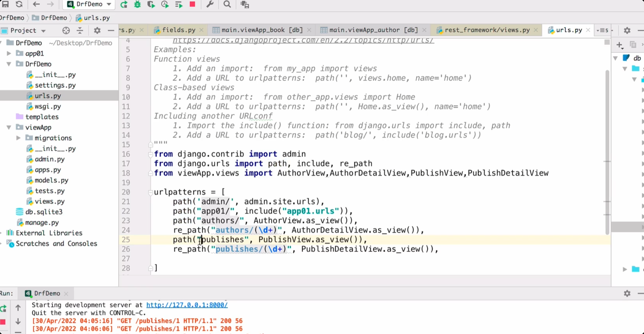Viewport: 644px width, 334px height.
Task: Collapse the viewApp folder
Action: [9, 128]
